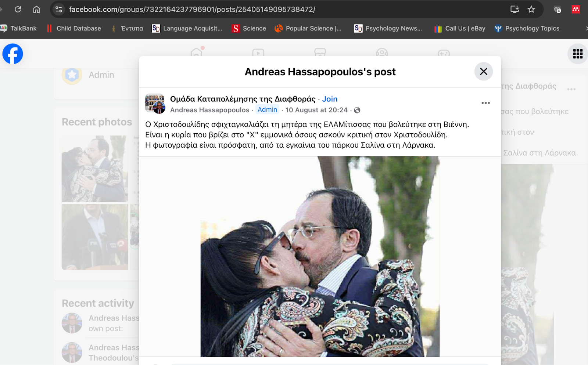Click the public audience globe icon

357,110
